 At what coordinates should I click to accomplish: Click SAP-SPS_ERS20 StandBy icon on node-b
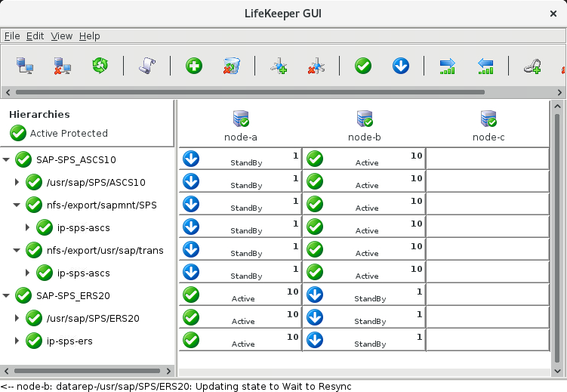315,295
